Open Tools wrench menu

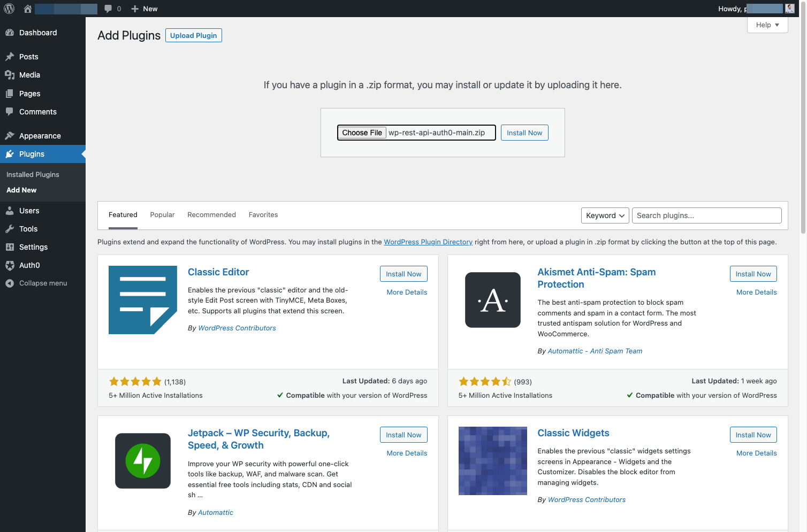tap(10, 229)
